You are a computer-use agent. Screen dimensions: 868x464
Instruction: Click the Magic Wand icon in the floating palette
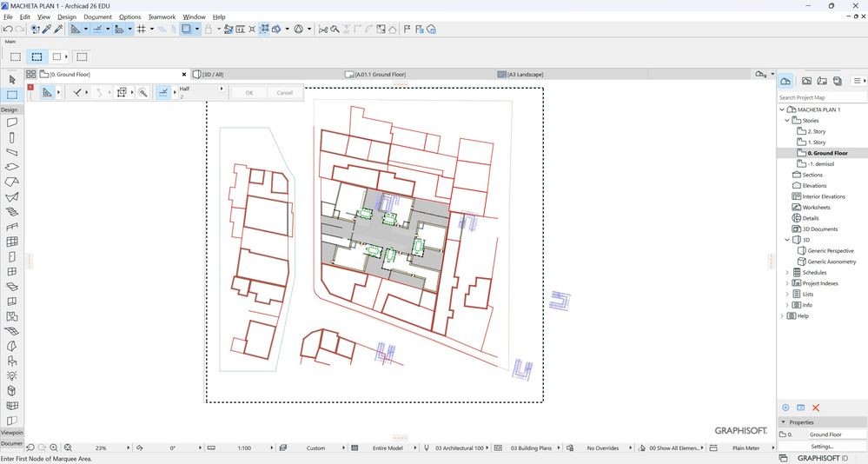[x=142, y=92]
